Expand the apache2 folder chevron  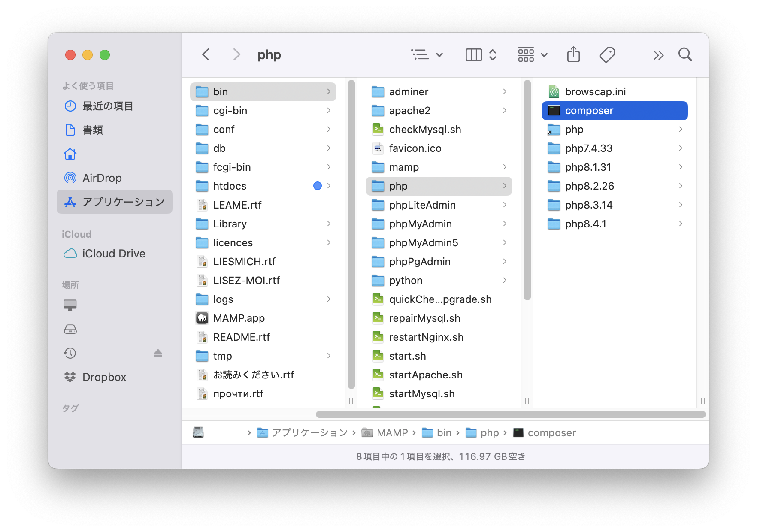coord(505,110)
